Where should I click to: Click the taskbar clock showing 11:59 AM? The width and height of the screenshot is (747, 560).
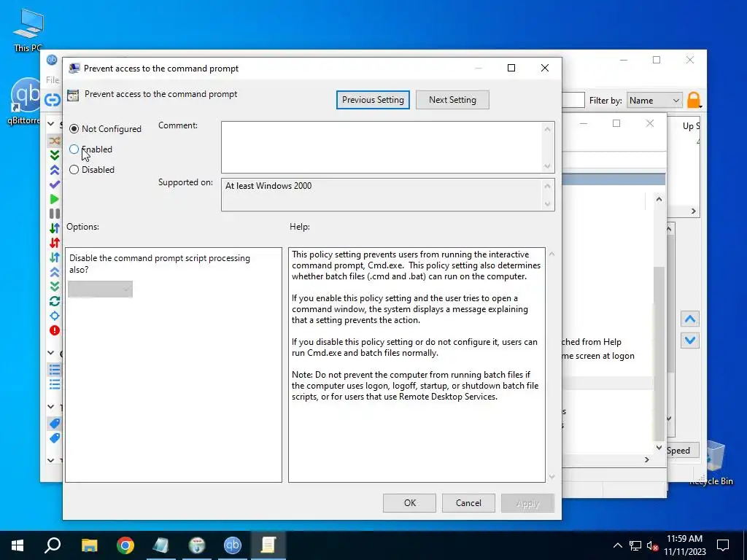coord(684,545)
